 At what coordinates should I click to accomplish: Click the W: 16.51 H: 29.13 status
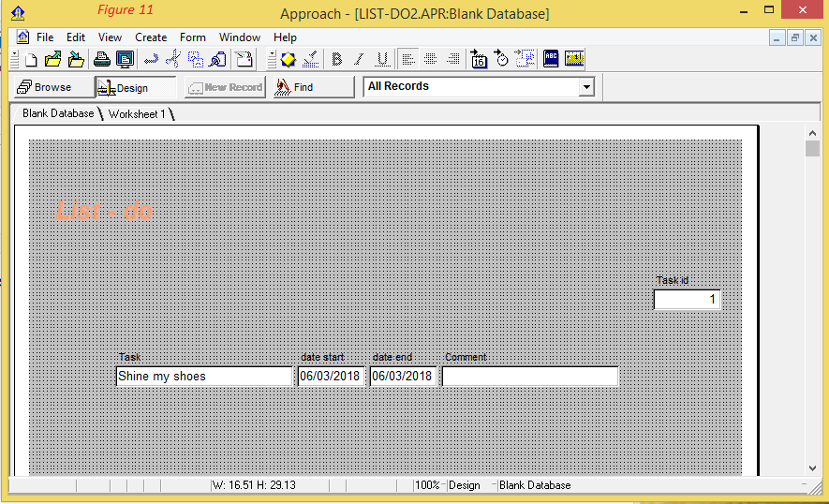tap(254, 485)
